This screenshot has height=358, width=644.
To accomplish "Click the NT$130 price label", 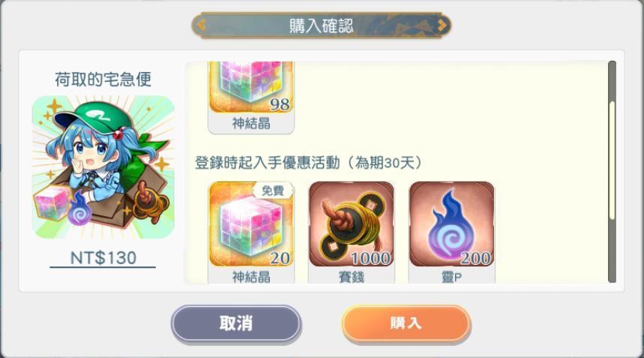I will point(103,258).
